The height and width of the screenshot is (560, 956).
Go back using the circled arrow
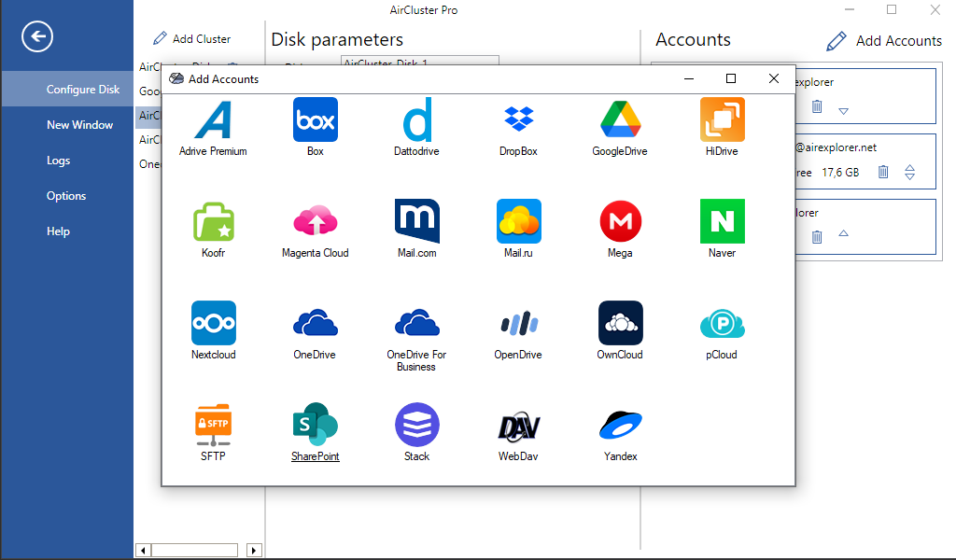tap(37, 36)
